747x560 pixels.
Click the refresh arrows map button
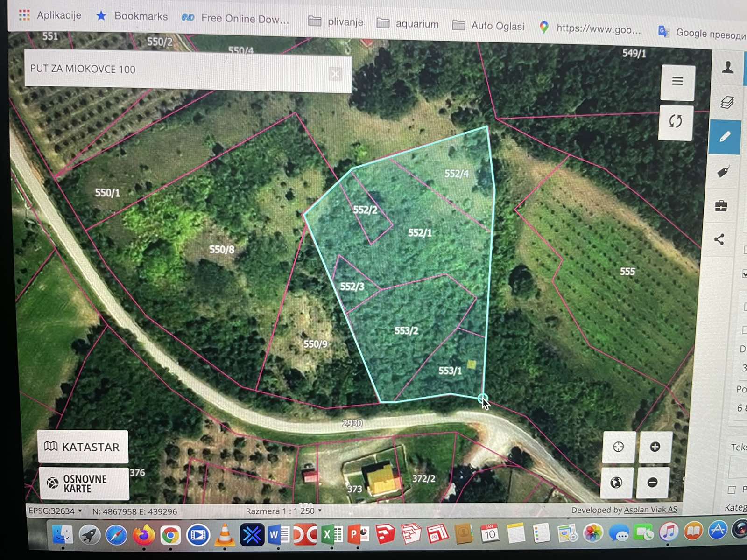(675, 122)
